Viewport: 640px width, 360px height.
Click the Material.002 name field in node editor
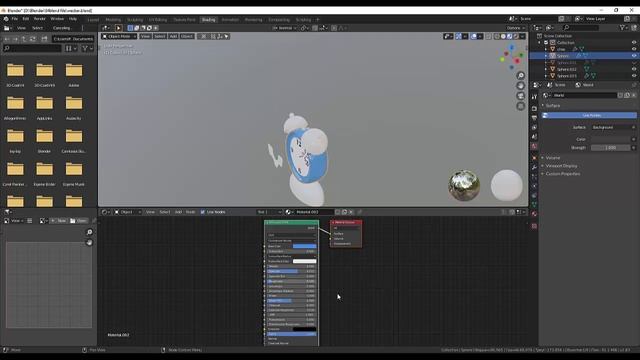pos(313,212)
